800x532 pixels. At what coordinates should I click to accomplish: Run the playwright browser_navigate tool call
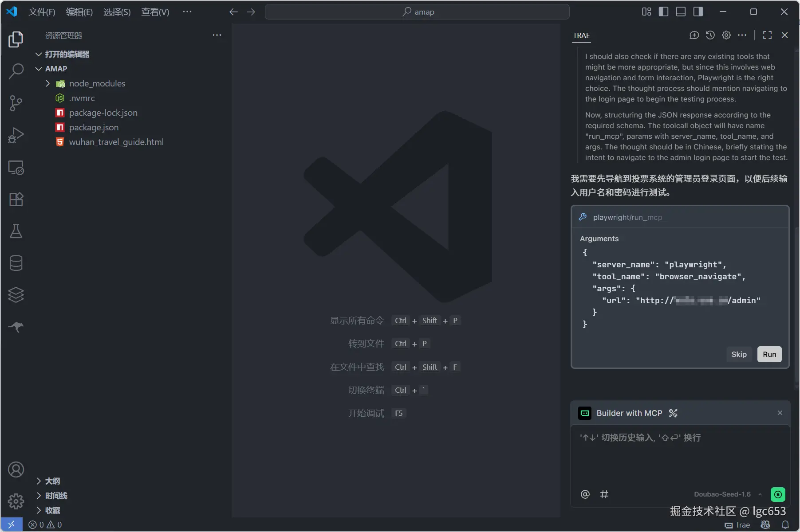[x=769, y=354]
